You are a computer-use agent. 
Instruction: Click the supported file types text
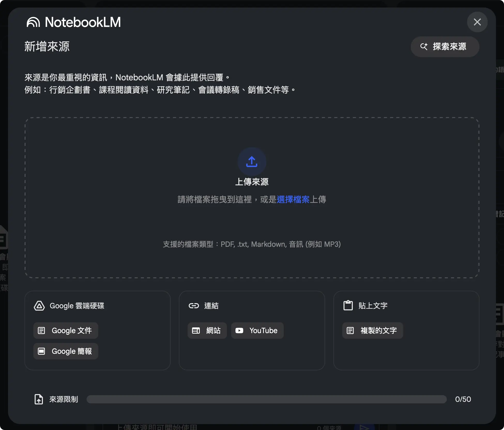tap(252, 244)
